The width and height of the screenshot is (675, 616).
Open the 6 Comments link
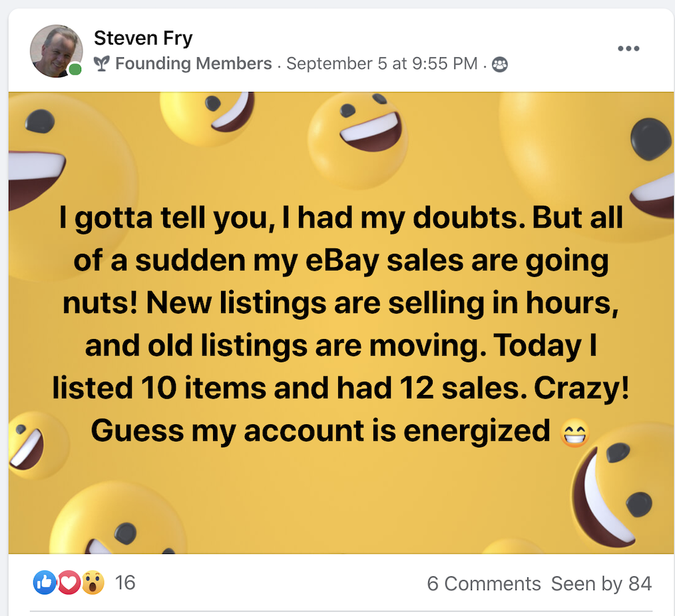484,584
